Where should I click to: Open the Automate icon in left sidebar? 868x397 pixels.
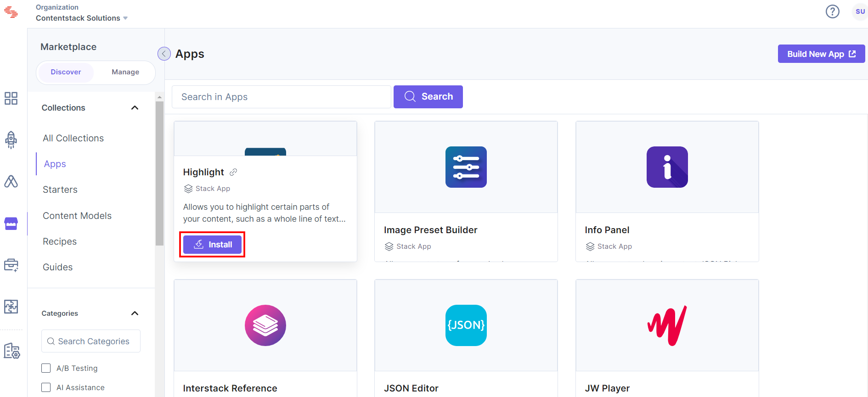11,181
